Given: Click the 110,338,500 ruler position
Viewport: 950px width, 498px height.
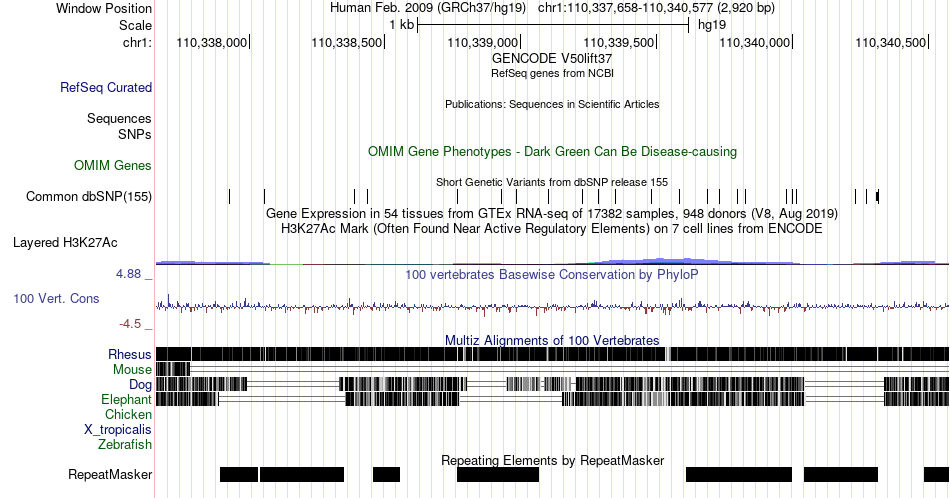Looking at the screenshot, I should pos(347,43).
